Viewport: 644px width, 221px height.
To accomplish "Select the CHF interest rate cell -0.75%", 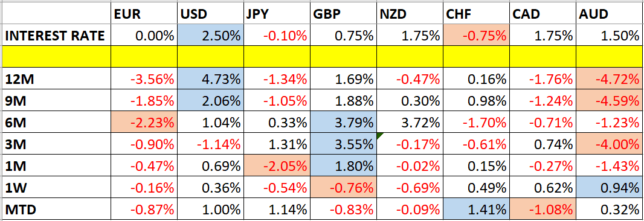I will click(x=476, y=36).
